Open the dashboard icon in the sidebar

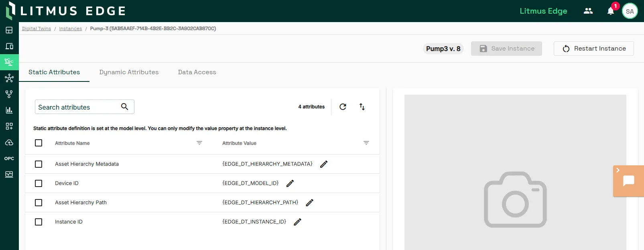(x=9, y=30)
